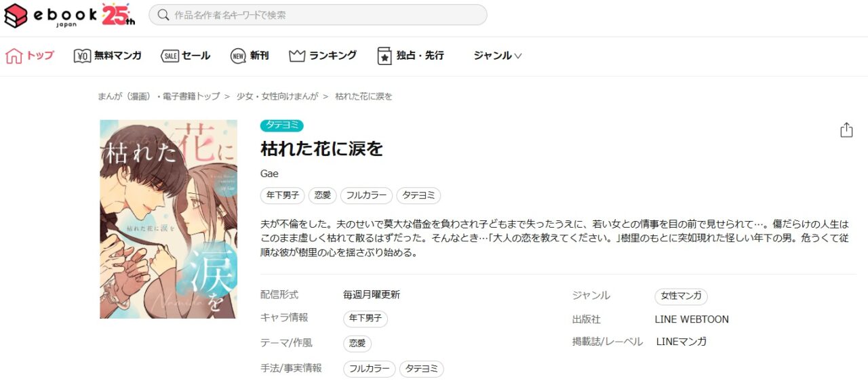Open the share icon
The height and width of the screenshot is (383, 868).
(x=846, y=130)
